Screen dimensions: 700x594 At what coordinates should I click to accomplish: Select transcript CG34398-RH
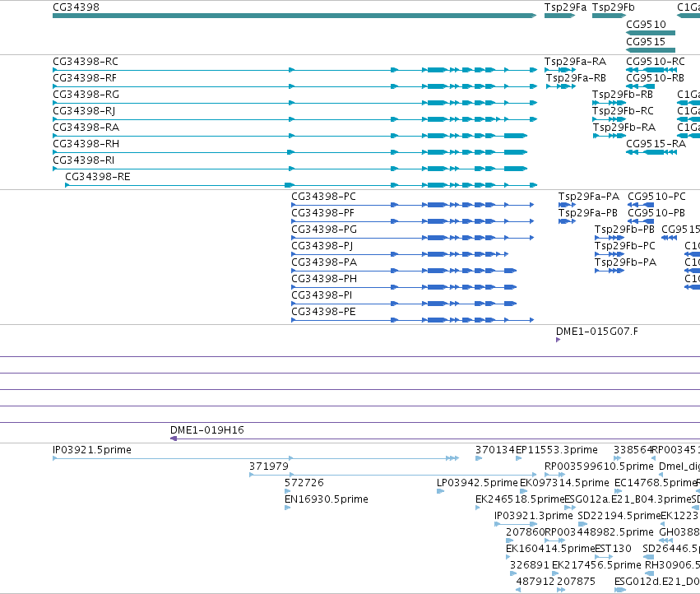pyautogui.click(x=290, y=152)
